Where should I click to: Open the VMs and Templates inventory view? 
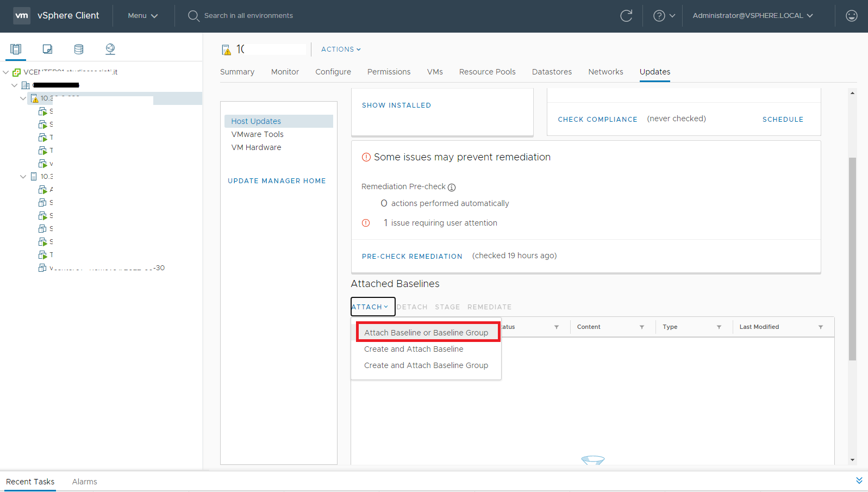coord(47,49)
